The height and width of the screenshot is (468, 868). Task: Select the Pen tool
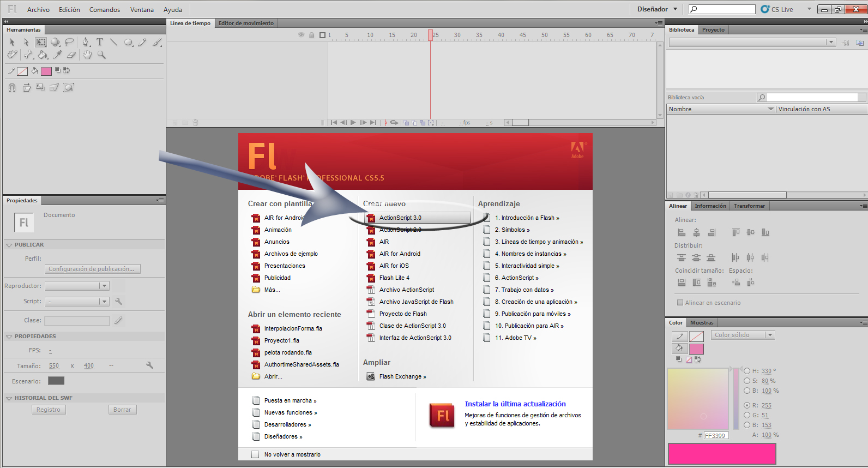86,42
